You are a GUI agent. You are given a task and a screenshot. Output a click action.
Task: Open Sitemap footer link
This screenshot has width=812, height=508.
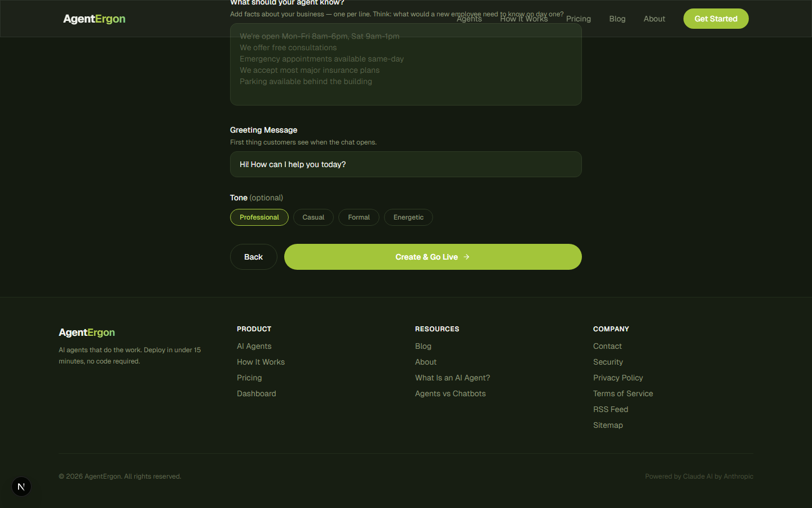point(608,425)
